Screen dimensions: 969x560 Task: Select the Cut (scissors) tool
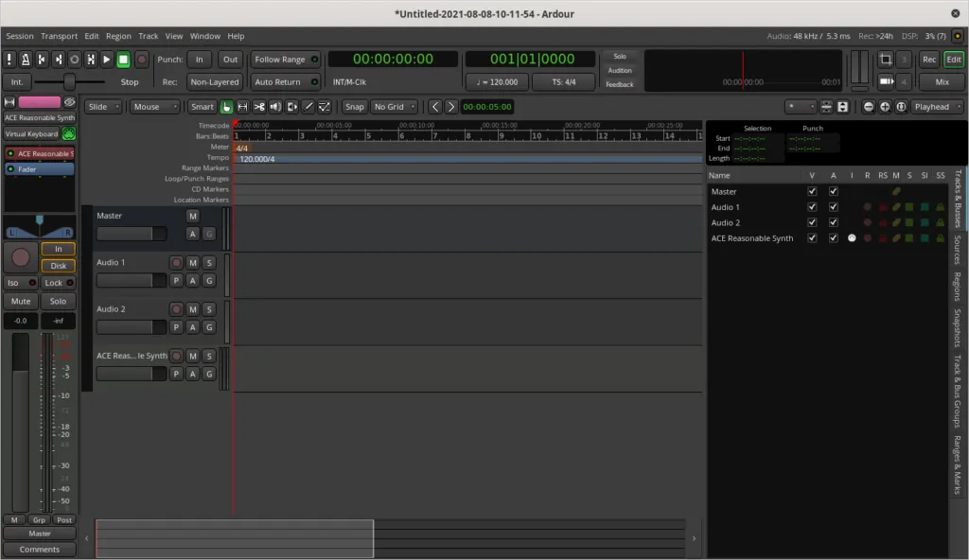coord(258,107)
